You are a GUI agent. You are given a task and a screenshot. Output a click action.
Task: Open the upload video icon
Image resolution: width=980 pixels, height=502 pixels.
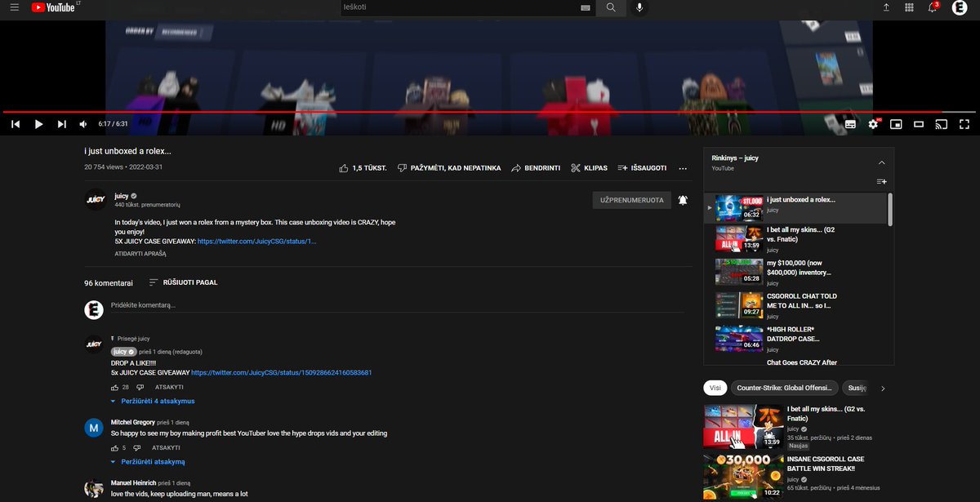tap(887, 7)
